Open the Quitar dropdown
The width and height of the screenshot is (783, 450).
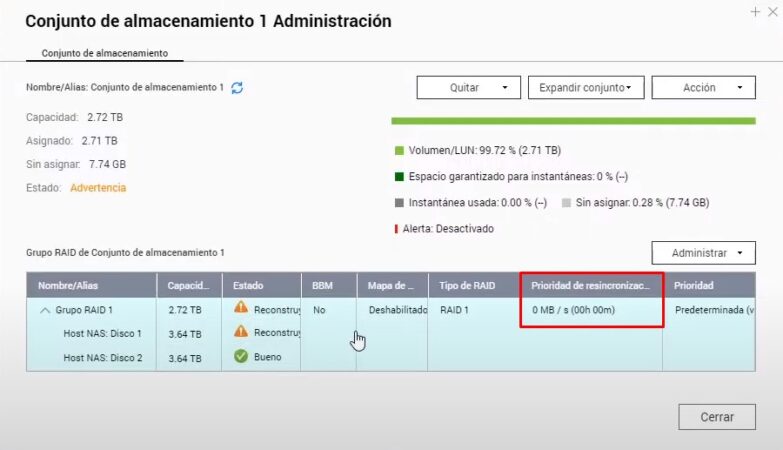click(468, 87)
